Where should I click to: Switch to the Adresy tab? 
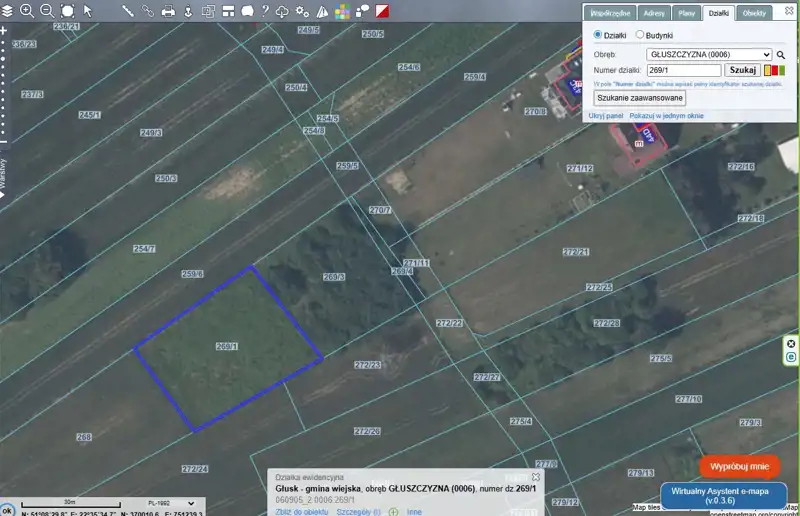(654, 13)
